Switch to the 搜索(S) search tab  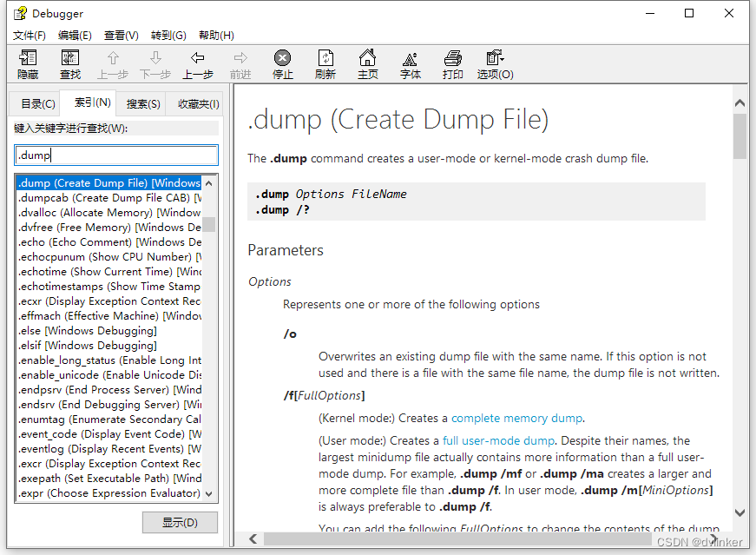point(143,104)
